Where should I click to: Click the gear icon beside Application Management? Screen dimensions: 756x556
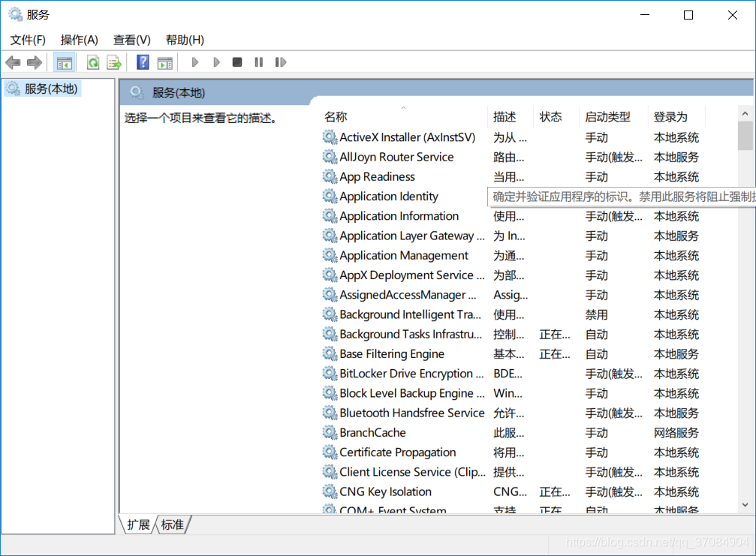(330, 255)
